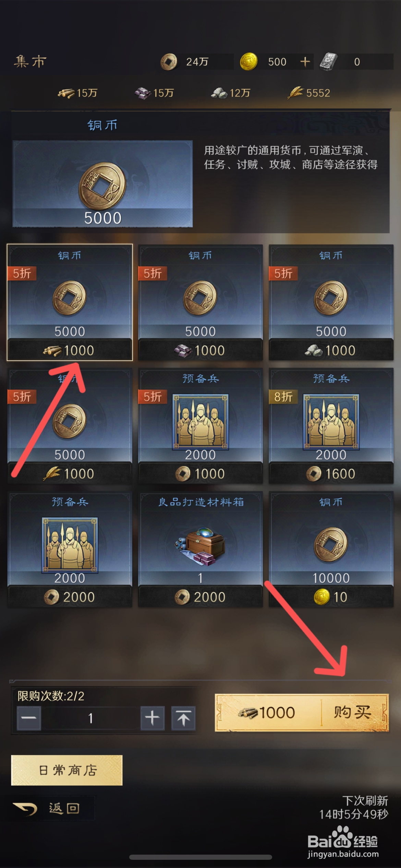The height and width of the screenshot is (868, 401).
Task: Pick the full-price 预备兵 costing 2000 coins
Action: click(x=70, y=549)
